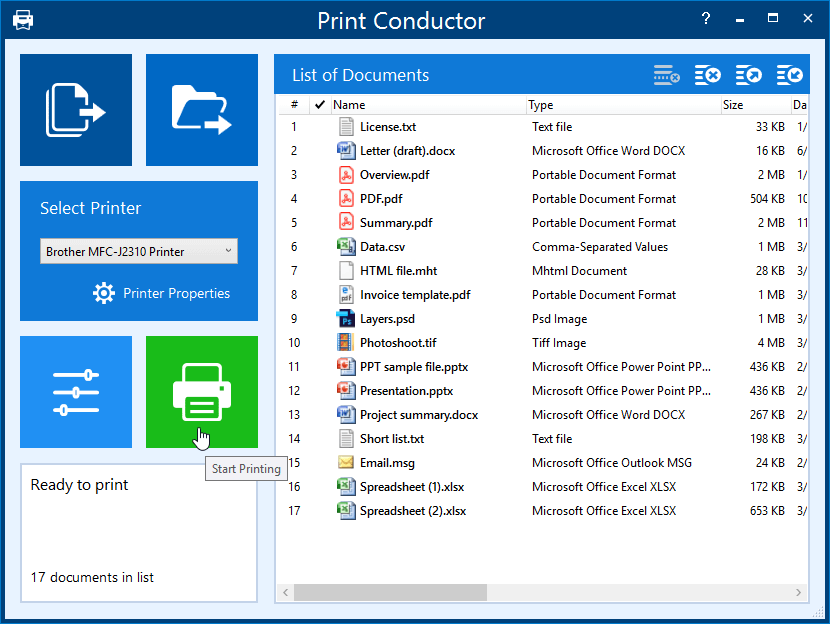The image size is (830, 624).
Task: Click the printer icon in the title bar
Action: [22, 20]
